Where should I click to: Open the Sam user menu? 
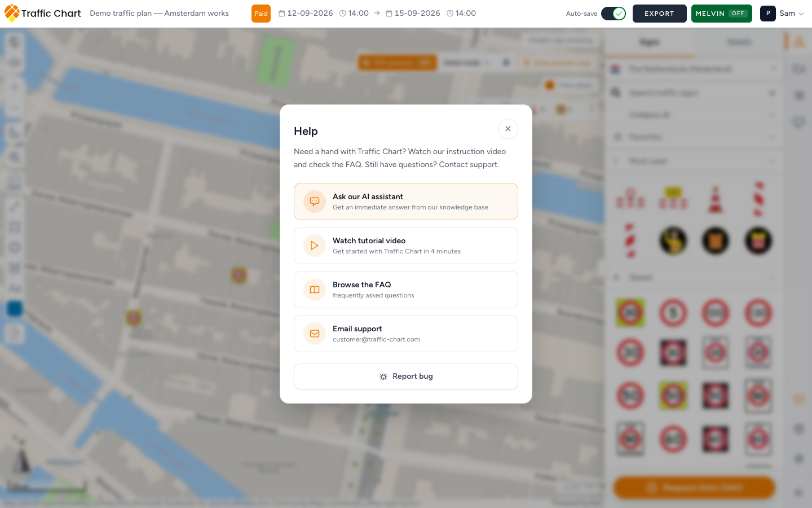coord(783,14)
